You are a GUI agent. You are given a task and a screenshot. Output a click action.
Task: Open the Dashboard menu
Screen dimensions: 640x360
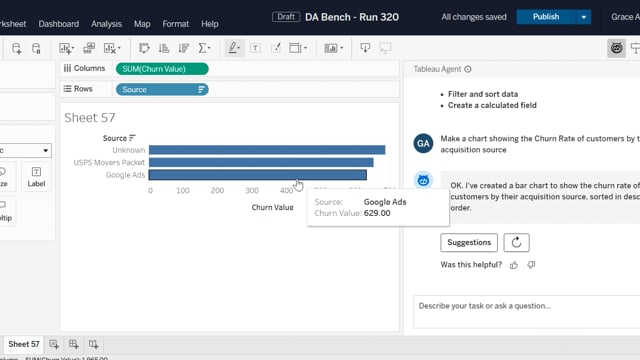(59, 24)
